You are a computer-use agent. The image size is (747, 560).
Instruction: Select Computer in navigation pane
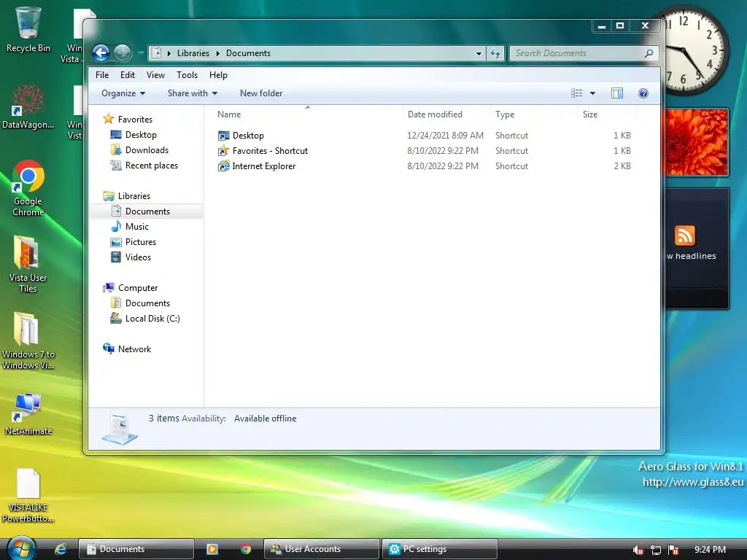tap(130, 287)
